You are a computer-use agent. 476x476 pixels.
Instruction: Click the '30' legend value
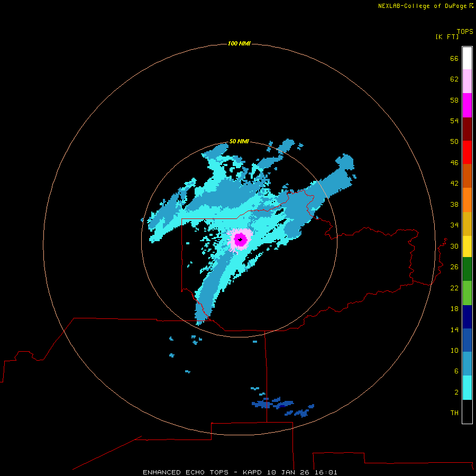click(x=454, y=246)
